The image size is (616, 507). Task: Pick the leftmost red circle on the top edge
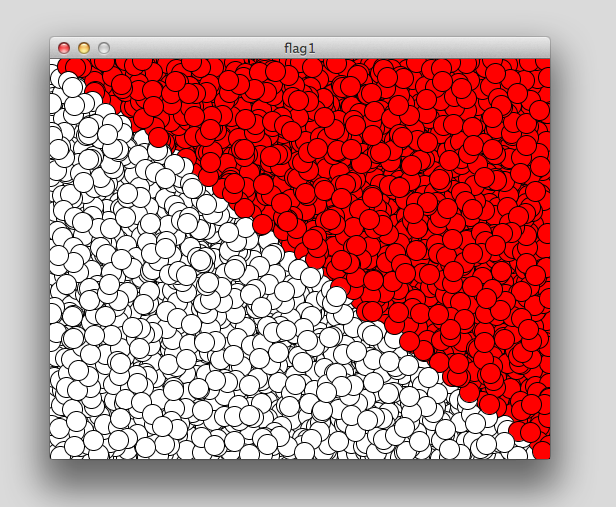coord(76,66)
